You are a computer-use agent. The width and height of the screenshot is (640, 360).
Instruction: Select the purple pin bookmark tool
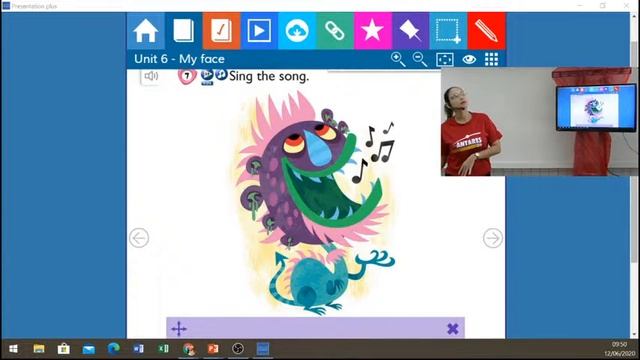pyautogui.click(x=410, y=31)
